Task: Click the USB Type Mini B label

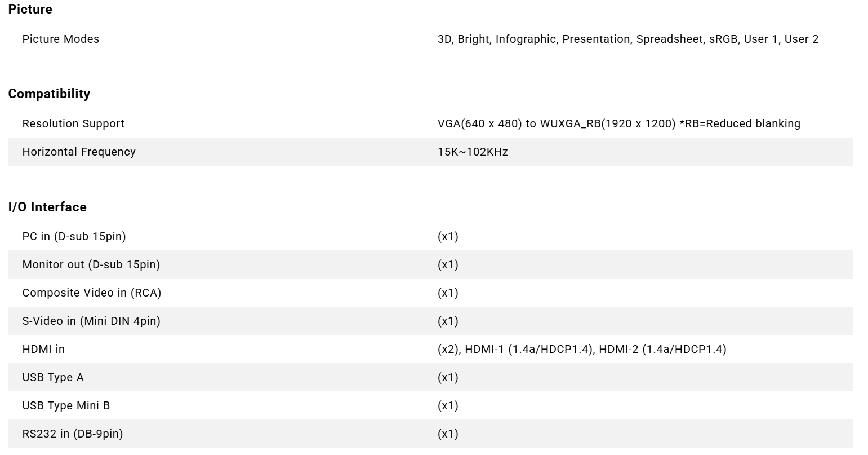Action: click(x=66, y=405)
